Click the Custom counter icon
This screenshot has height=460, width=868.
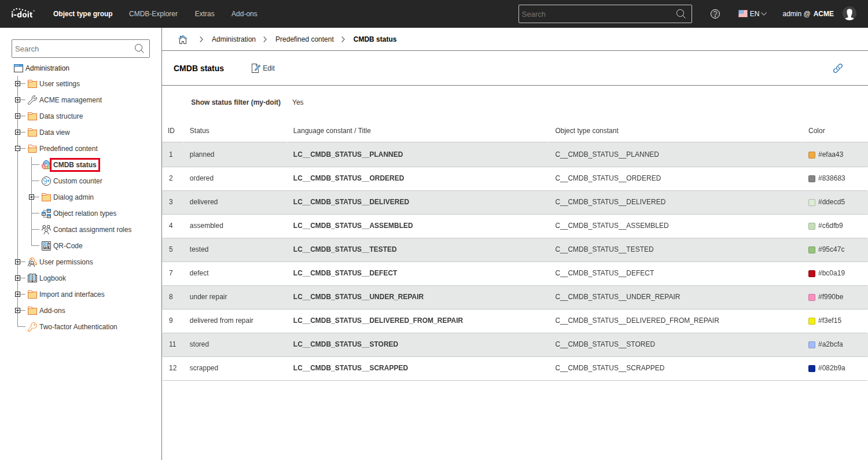(x=46, y=181)
